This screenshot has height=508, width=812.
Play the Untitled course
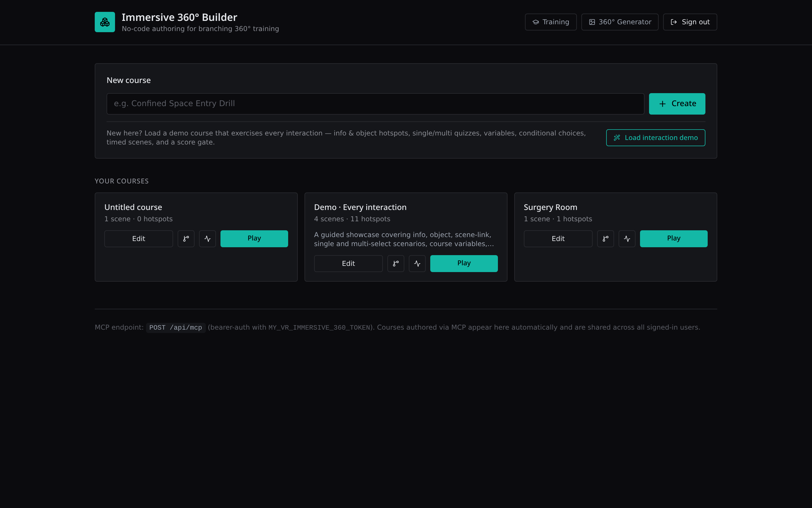pyautogui.click(x=254, y=239)
